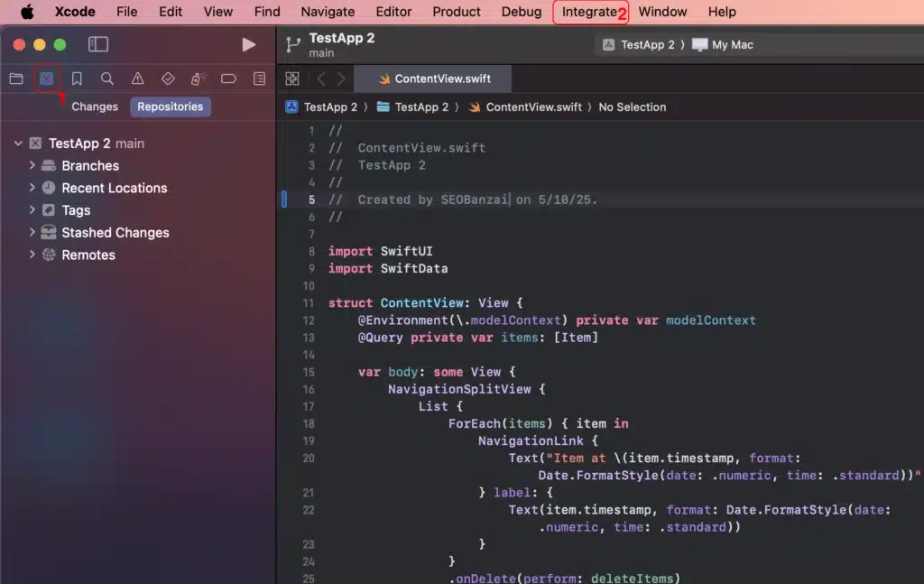
Task: Click the Swift icon in ContentView.swift tab
Action: (x=384, y=79)
